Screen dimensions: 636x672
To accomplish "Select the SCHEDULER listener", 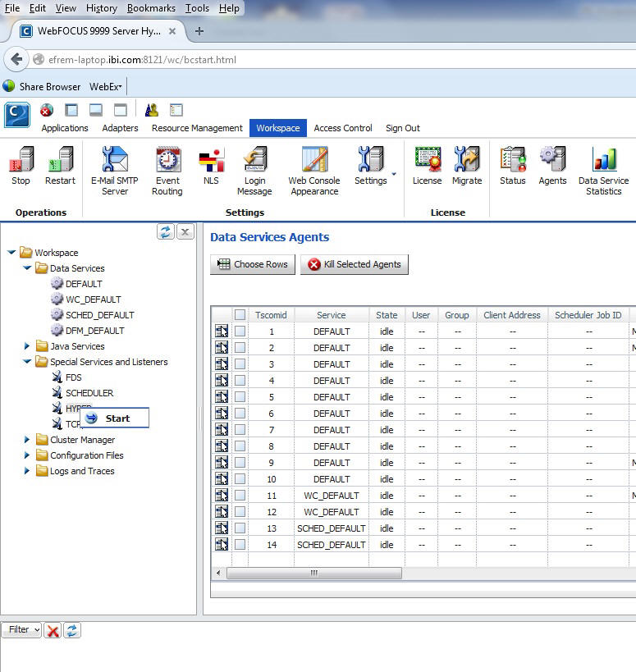I will click(x=89, y=392).
